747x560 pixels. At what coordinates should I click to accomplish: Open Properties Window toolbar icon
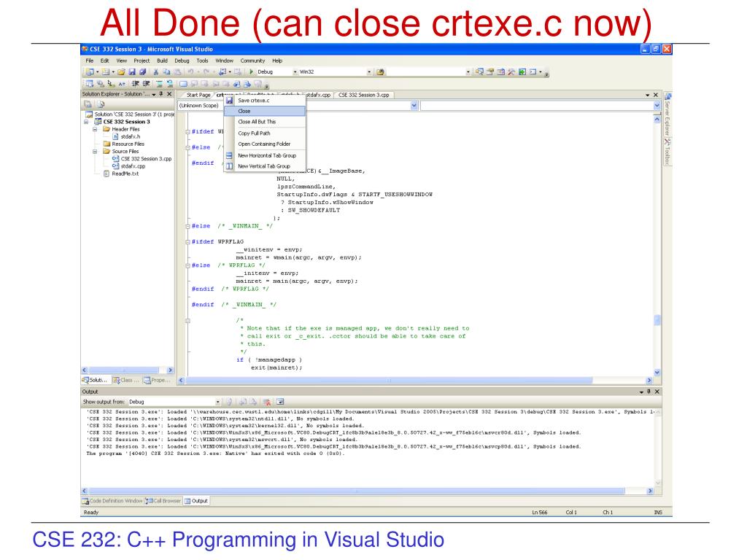tap(490, 72)
